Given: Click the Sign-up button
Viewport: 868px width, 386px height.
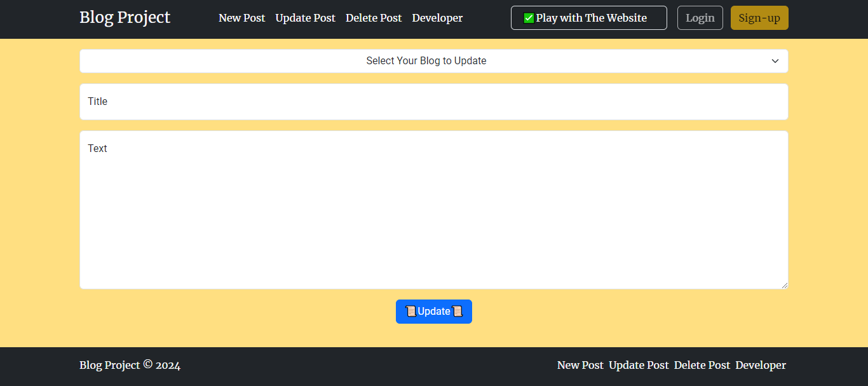Looking at the screenshot, I should [x=759, y=18].
